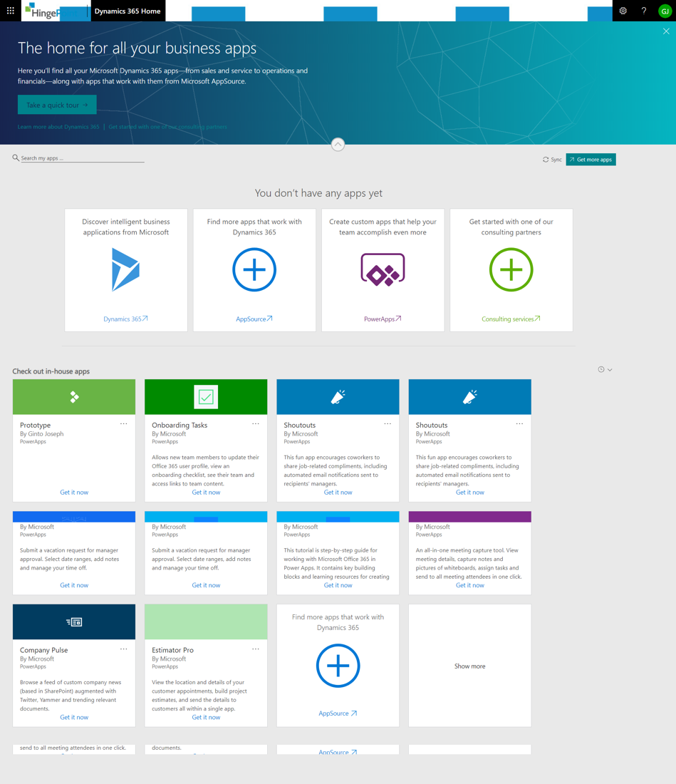Viewport: 676px width, 784px height.
Task: Open Company Pulse more options ellipsis
Action: click(x=123, y=649)
